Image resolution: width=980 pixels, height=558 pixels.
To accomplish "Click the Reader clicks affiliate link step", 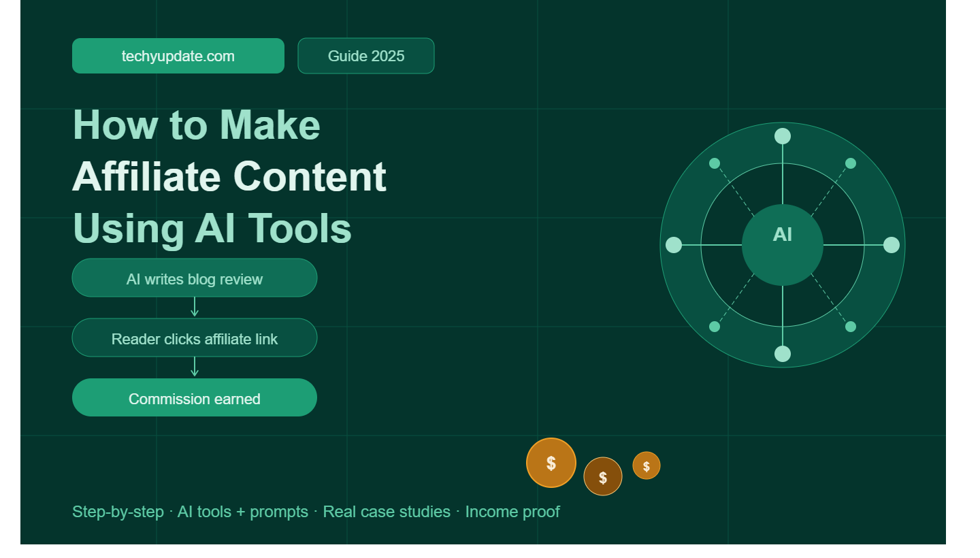I will (195, 338).
